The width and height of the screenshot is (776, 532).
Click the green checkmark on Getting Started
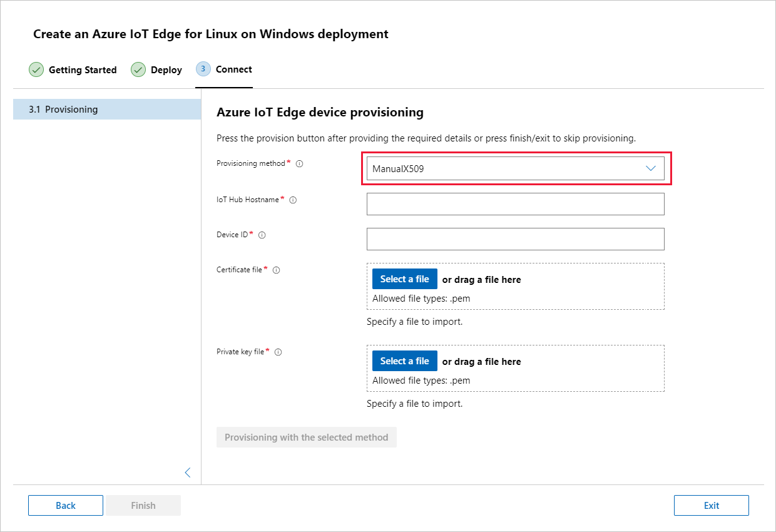point(36,69)
